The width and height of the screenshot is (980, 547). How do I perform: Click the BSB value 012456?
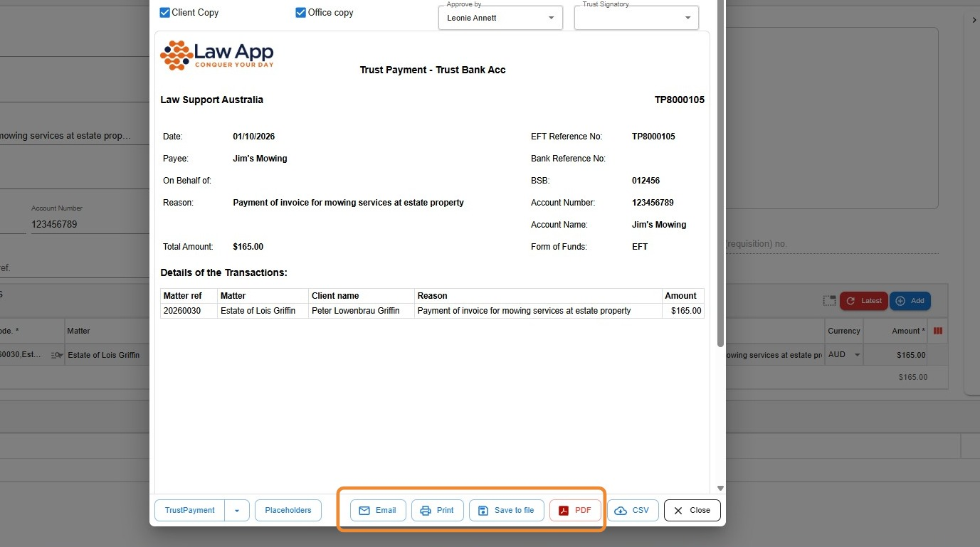[646, 181]
